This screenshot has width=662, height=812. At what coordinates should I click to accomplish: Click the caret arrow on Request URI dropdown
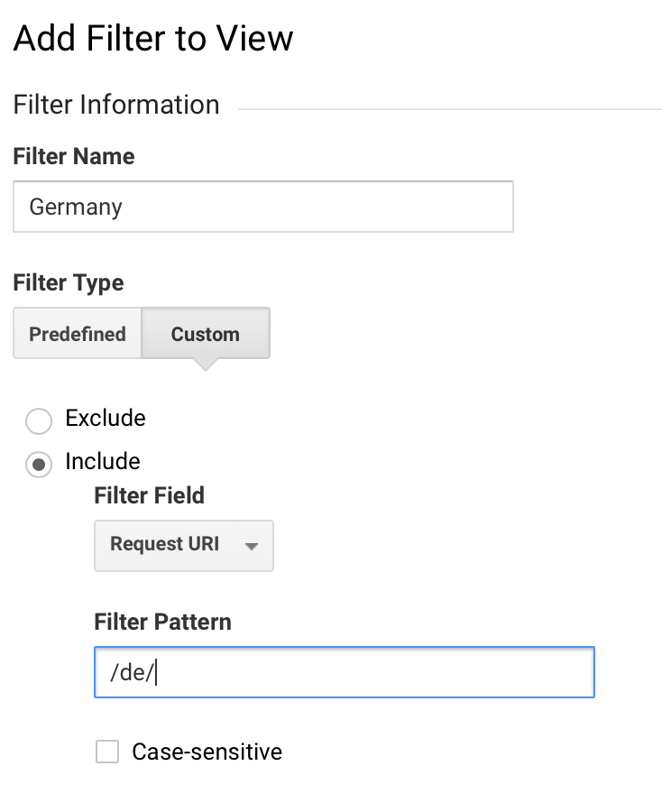coord(252,546)
